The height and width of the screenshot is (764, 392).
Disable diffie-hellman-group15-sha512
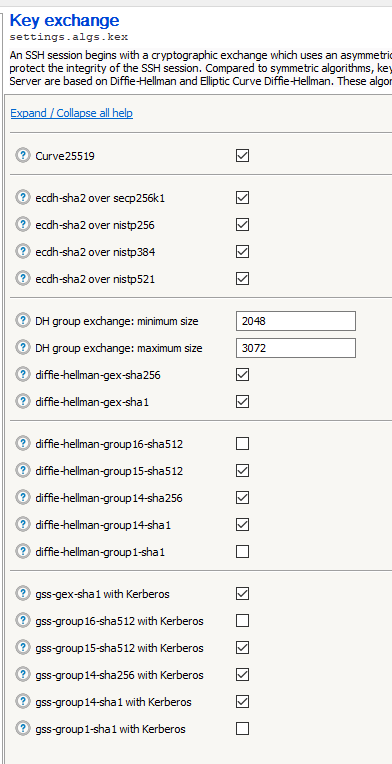click(x=242, y=470)
